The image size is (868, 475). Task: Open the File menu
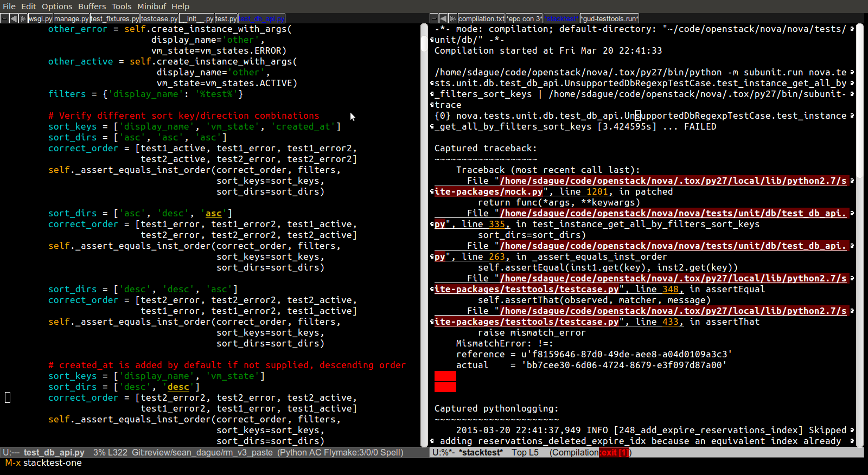[x=9, y=7]
